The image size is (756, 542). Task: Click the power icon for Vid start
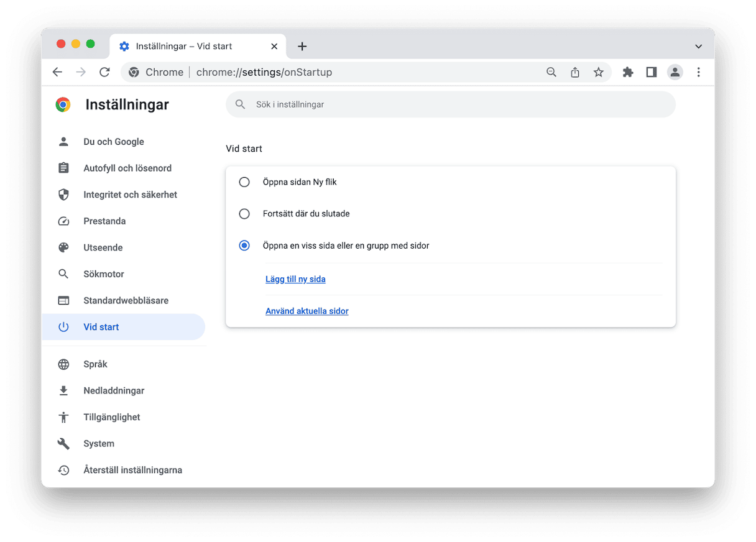click(63, 327)
